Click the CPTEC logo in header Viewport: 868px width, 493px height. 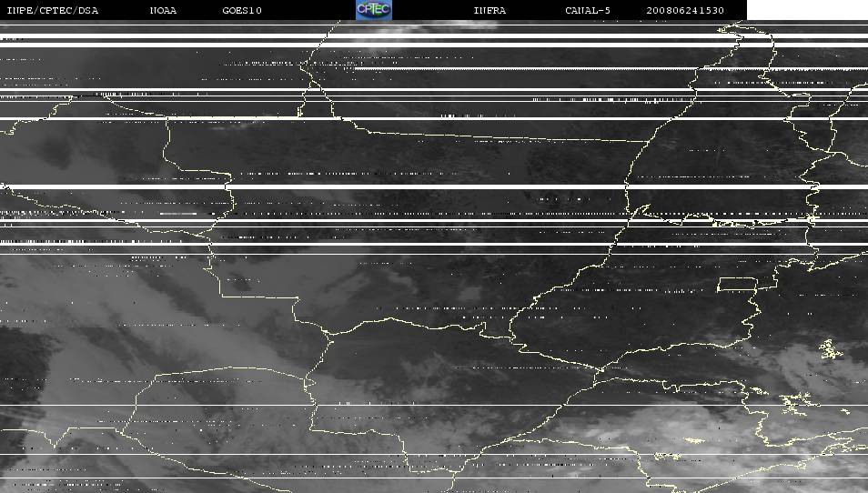[x=374, y=10]
